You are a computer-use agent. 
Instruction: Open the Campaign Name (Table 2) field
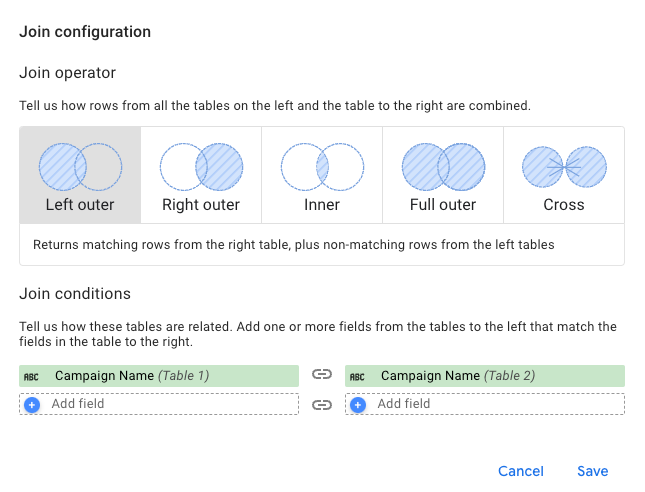pyautogui.click(x=458, y=376)
